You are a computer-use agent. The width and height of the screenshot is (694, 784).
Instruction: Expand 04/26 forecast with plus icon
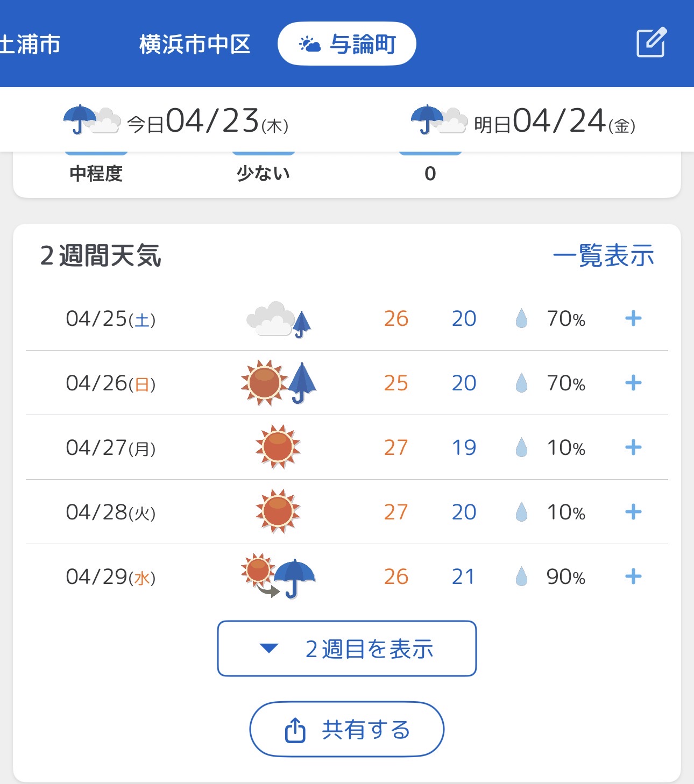[x=633, y=383]
